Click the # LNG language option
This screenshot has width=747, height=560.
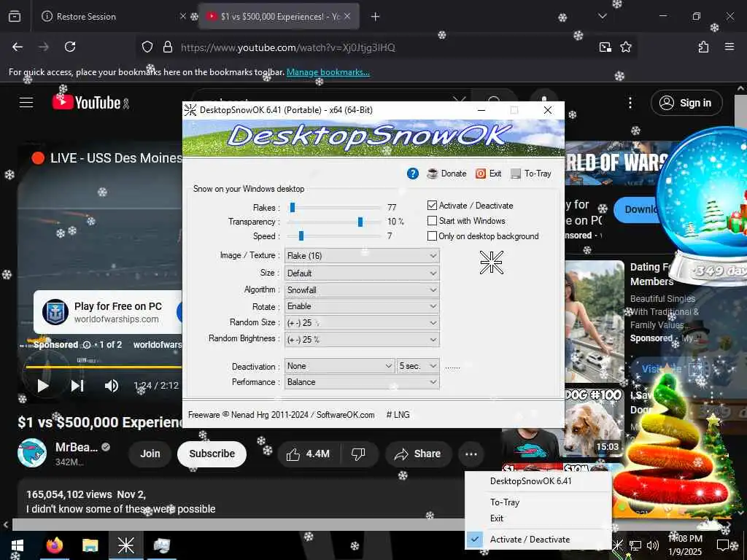coord(398,415)
